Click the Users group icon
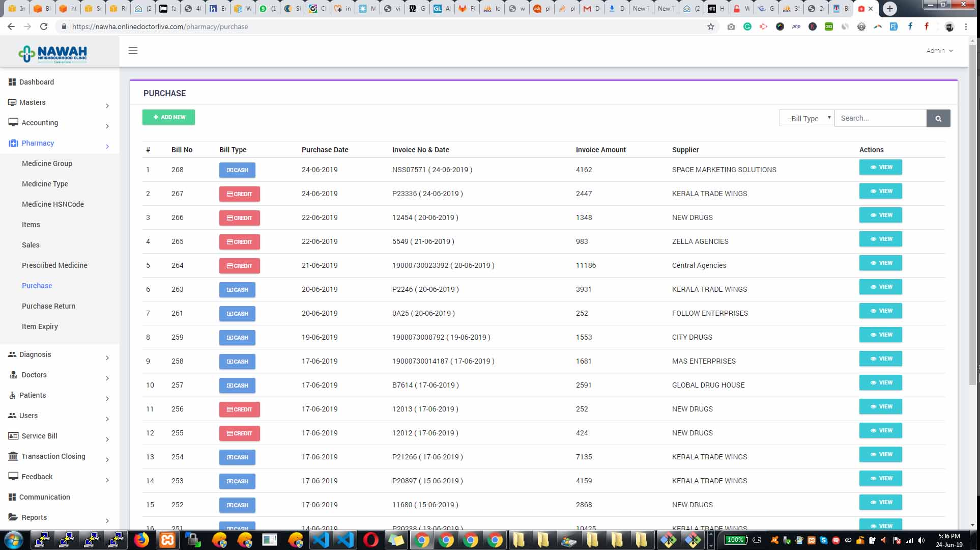Viewport: 980px width, 550px height. coord(12,416)
